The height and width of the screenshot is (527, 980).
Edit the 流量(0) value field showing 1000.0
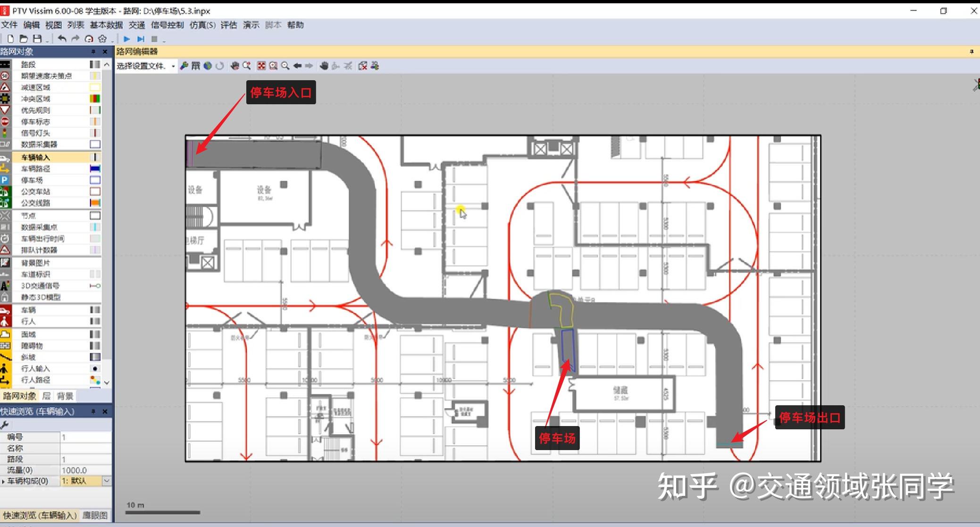coord(83,470)
